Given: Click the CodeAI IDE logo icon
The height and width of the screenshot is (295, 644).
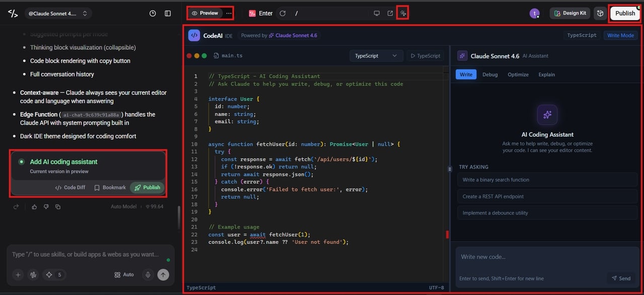Looking at the screenshot, I should click(x=194, y=36).
